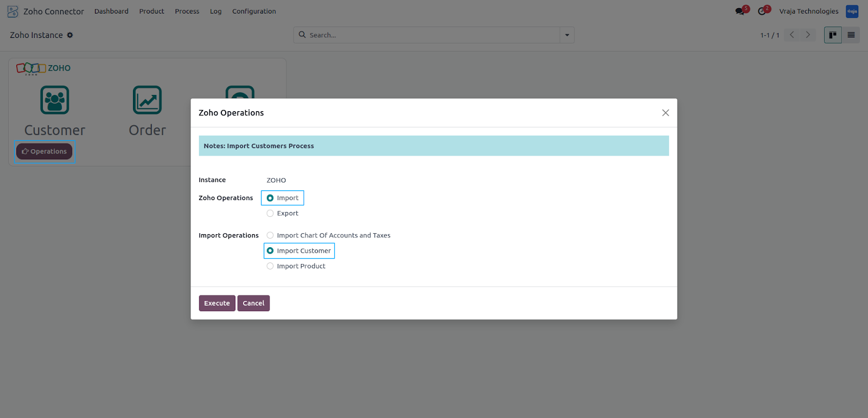Click the Operations button on ZOHO card
The height and width of the screenshot is (418, 868).
point(44,151)
